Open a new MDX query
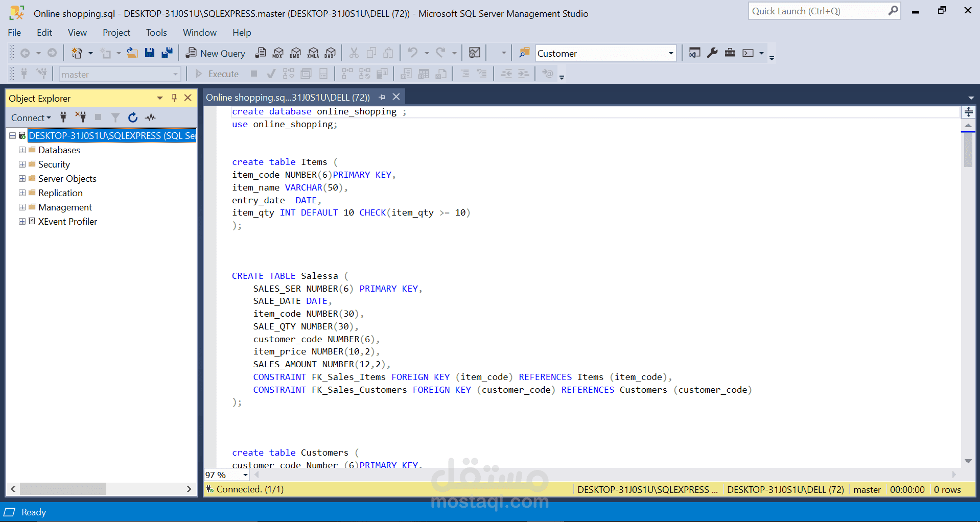This screenshot has width=980, height=522. [x=278, y=53]
